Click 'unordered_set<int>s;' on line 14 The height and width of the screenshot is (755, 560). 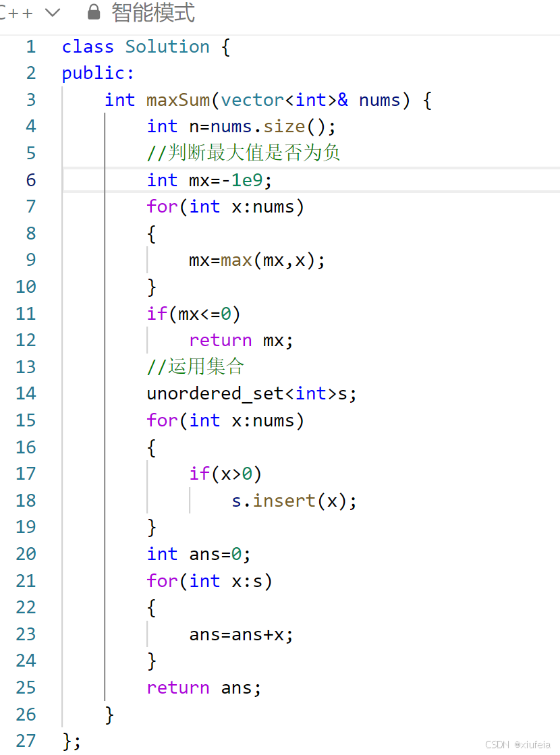click(252, 394)
